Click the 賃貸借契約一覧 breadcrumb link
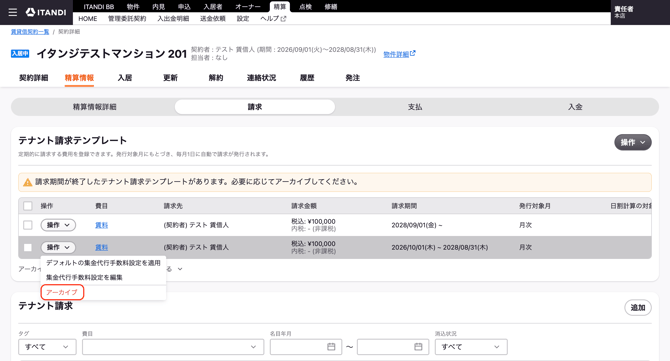Viewport: 670px width, 361px height. [x=30, y=32]
